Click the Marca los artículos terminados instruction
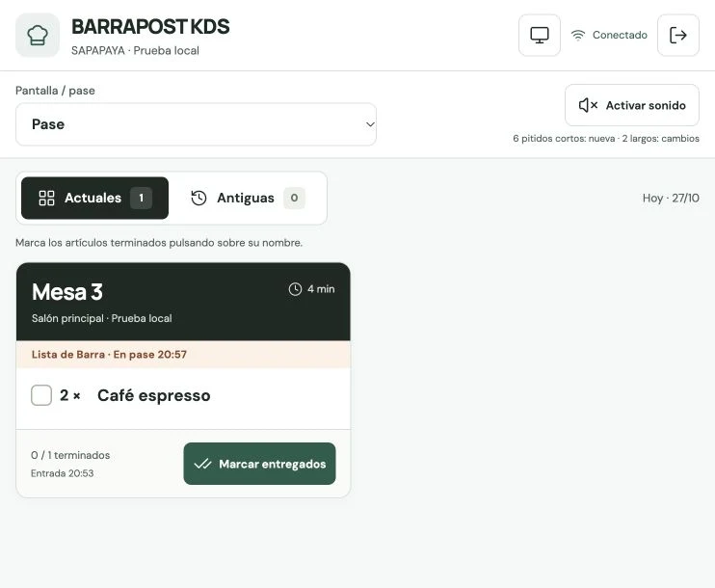 click(x=159, y=243)
